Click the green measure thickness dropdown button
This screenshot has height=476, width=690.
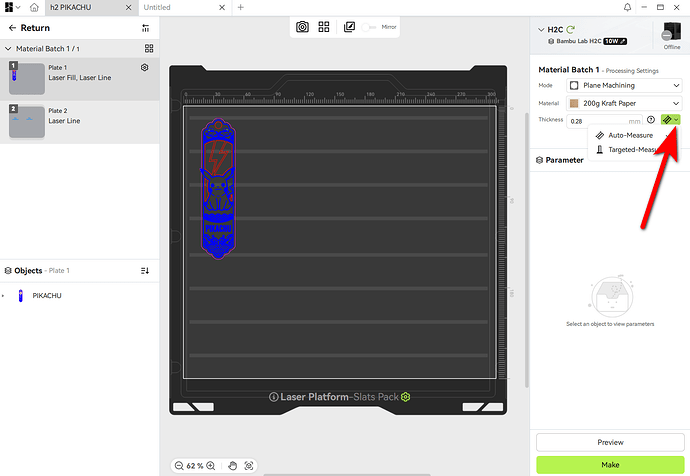point(670,120)
